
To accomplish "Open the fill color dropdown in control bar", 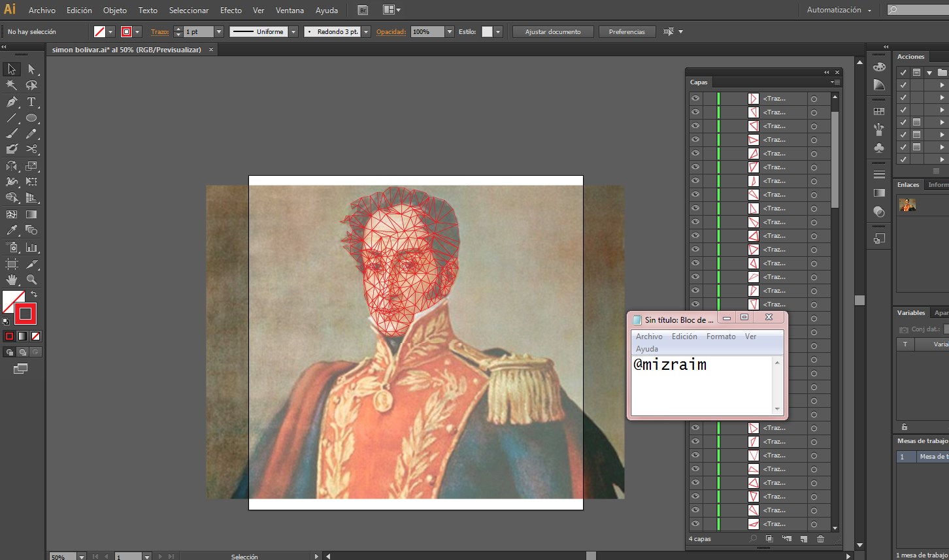I will point(110,31).
